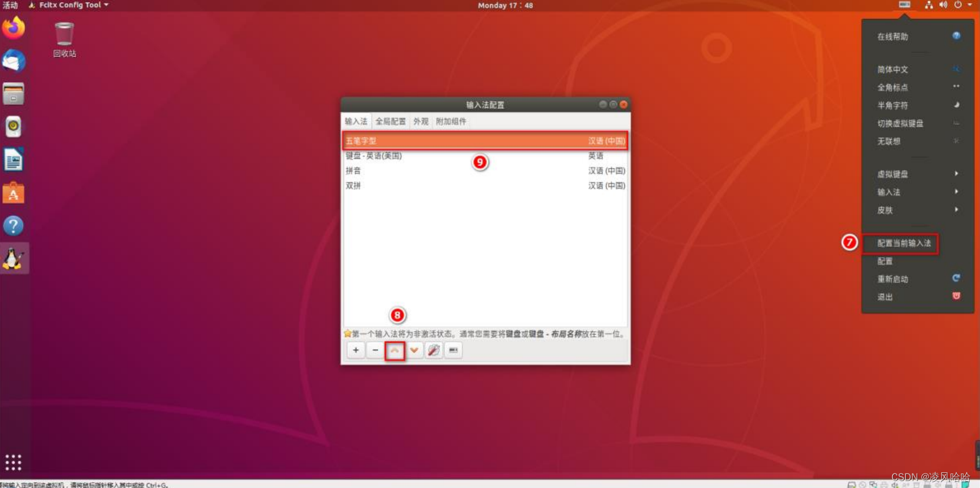Select the 拼音 input method row

coord(485,171)
